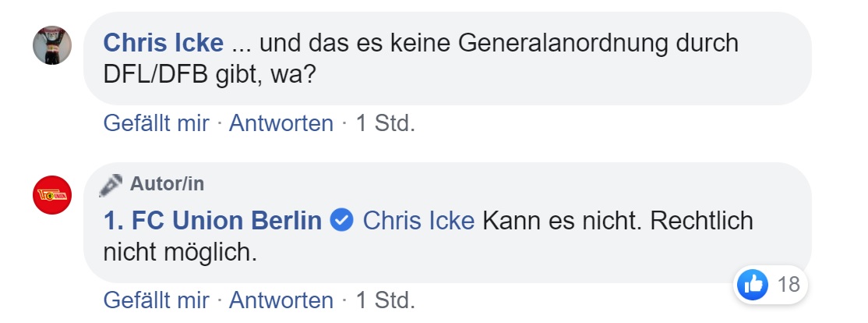Open the 1. FC Union Berlin page name

213,221
